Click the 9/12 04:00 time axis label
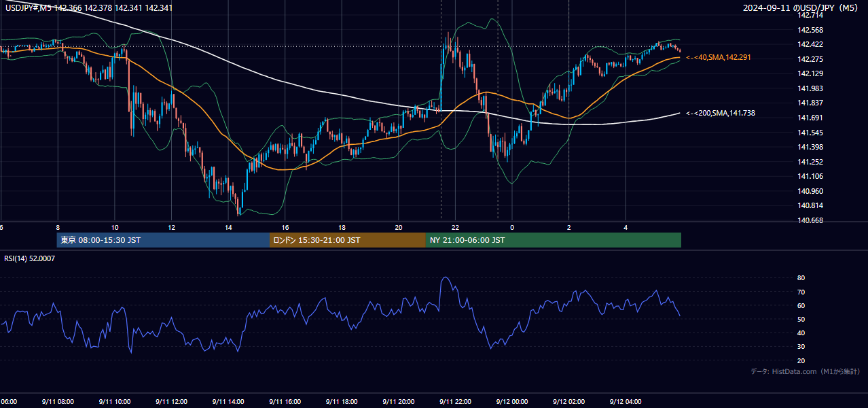The image size is (868, 408). click(x=626, y=401)
